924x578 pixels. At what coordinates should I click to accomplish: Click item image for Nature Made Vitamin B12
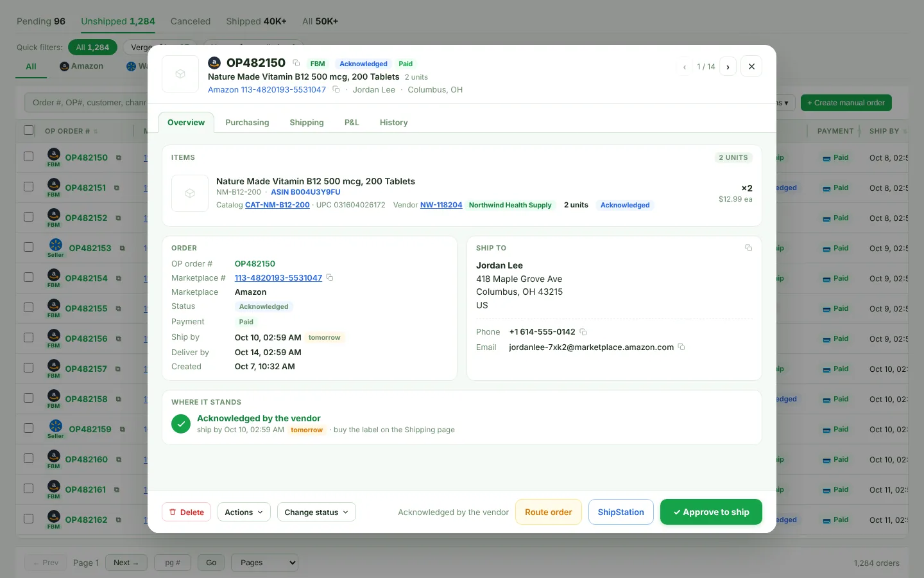pyautogui.click(x=190, y=193)
